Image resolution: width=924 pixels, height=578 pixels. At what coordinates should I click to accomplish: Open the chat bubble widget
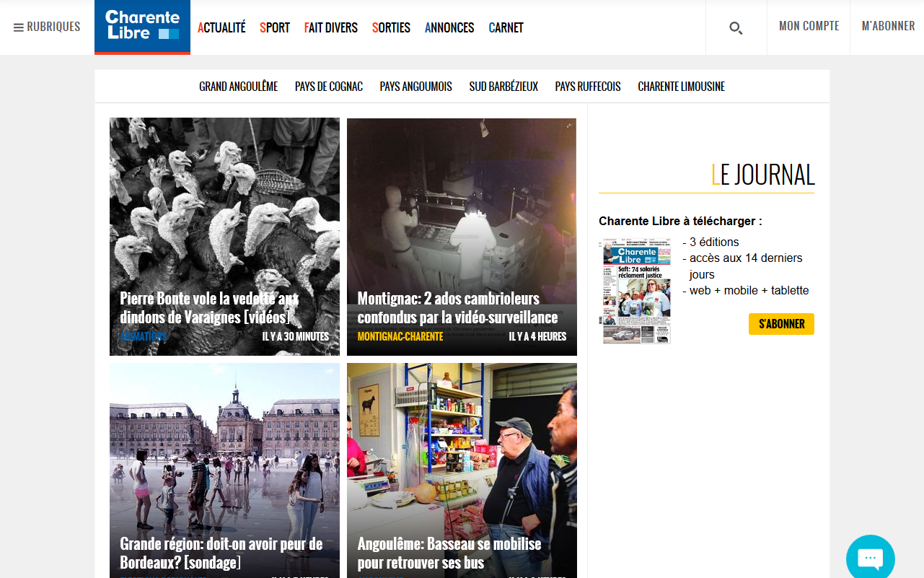point(870,559)
